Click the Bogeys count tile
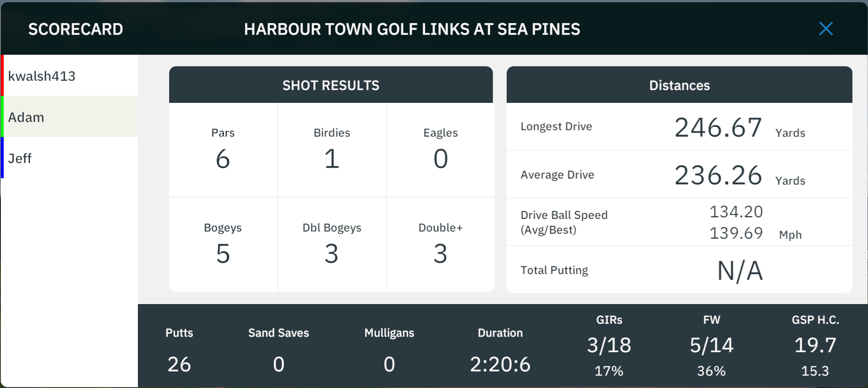The width and height of the screenshot is (868, 388). [223, 245]
